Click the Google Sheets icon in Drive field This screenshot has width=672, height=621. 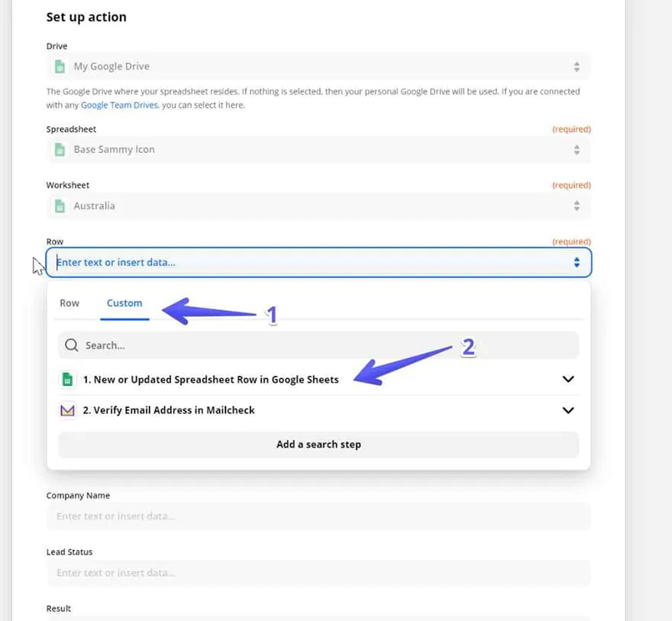tap(60, 66)
